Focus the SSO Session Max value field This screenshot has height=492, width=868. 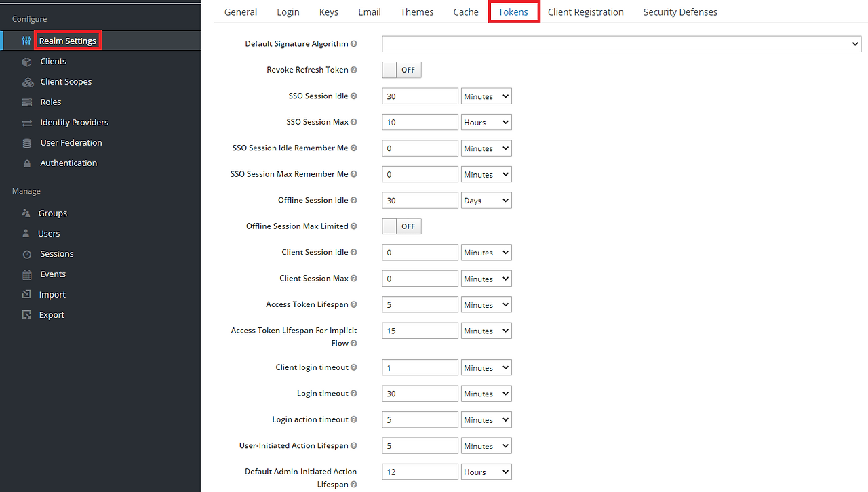(420, 123)
